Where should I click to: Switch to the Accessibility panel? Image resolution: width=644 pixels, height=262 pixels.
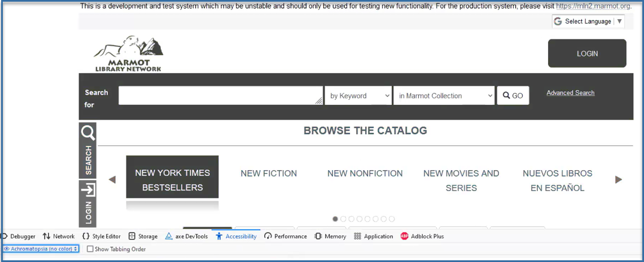coord(236,236)
